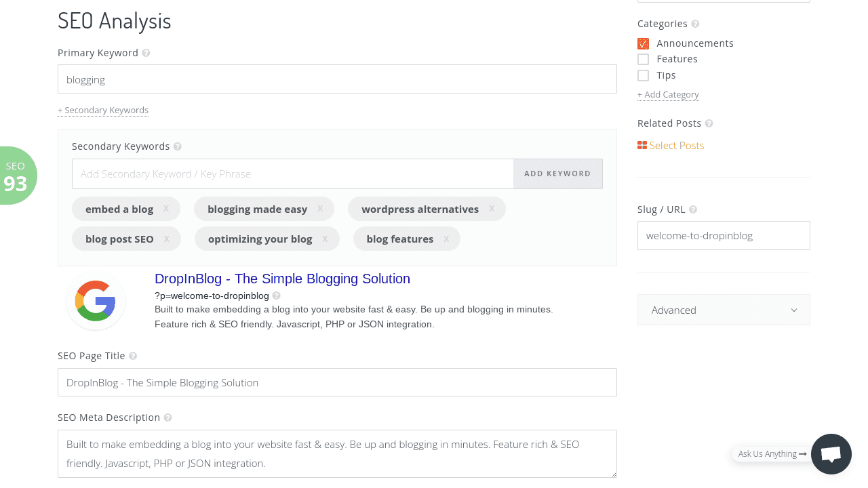Check the Features category
Image resolution: width=868 pixels, height=488 pixels.
(x=644, y=60)
